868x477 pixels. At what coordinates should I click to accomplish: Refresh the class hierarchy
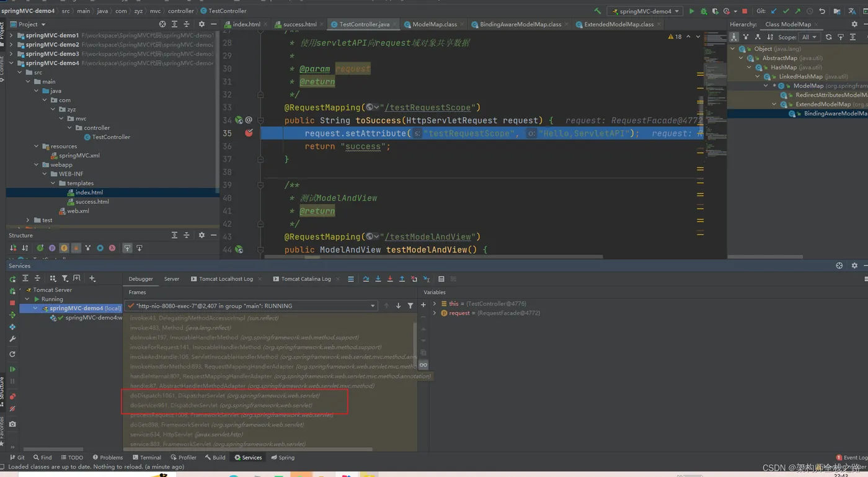[828, 37]
